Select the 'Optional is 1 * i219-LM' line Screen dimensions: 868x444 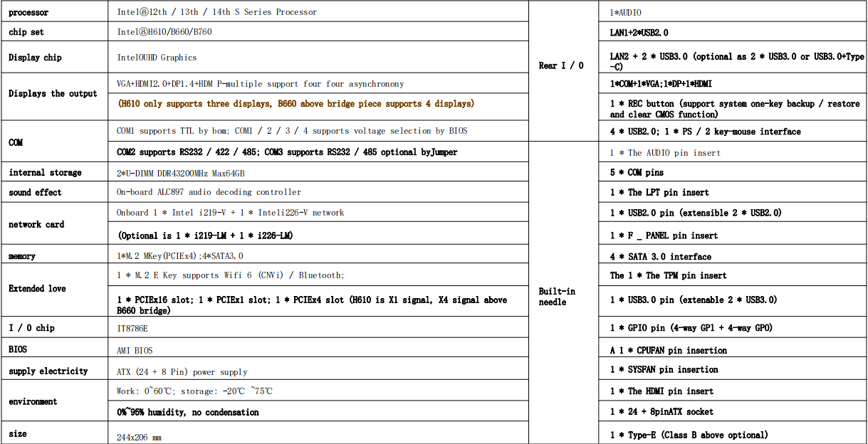[x=205, y=236]
